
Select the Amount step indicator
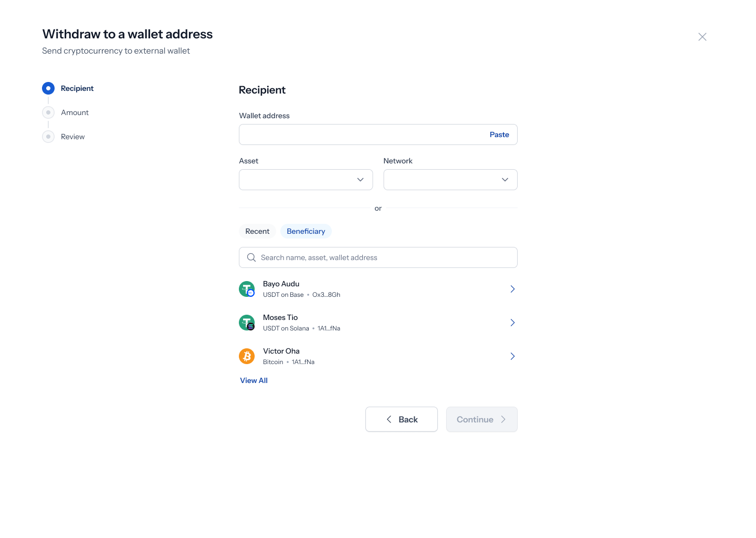tap(48, 112)
